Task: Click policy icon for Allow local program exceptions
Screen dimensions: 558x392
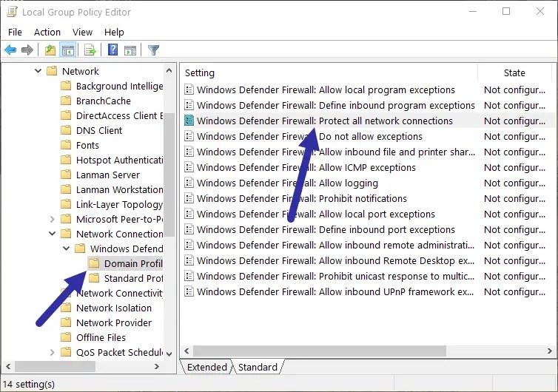Action: coord(189,89)
